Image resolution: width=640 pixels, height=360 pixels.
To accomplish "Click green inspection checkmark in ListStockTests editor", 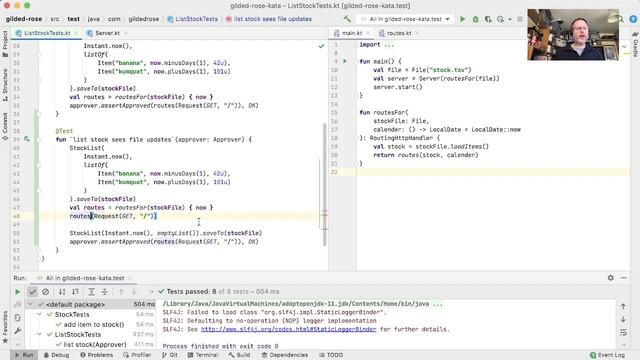I will coord(321,46).
